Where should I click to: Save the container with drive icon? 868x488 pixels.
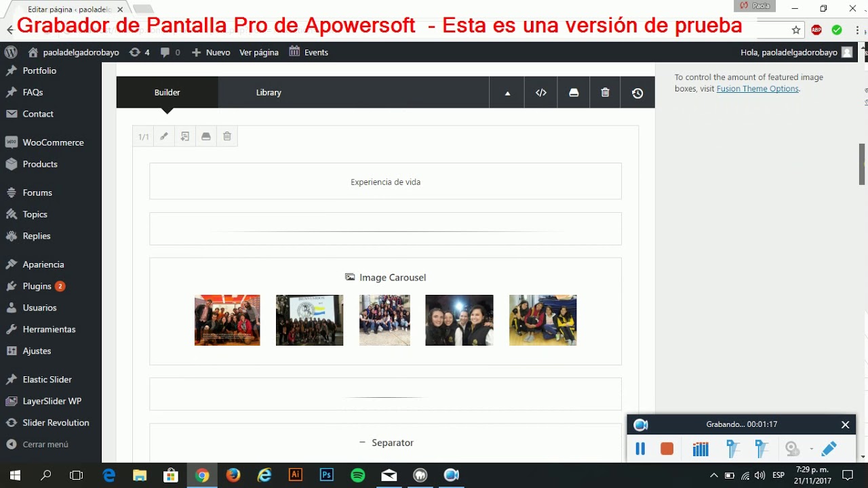[206, 136]
